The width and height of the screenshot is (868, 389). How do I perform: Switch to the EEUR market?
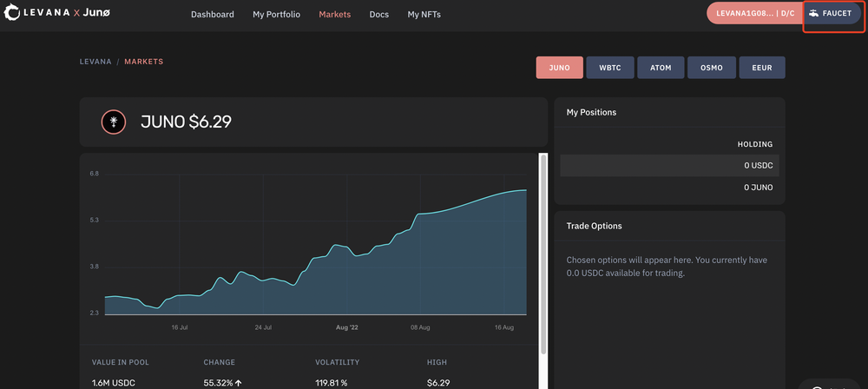click(x=762, y=68)
